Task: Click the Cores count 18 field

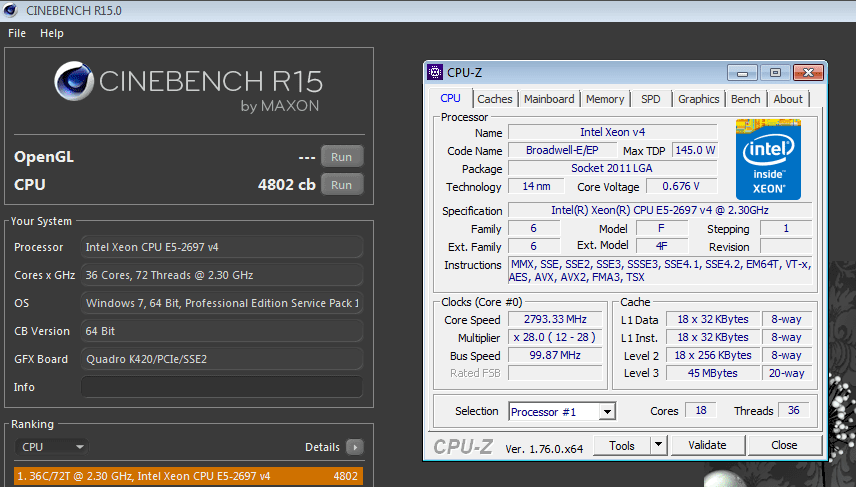Action: point(701,411)
